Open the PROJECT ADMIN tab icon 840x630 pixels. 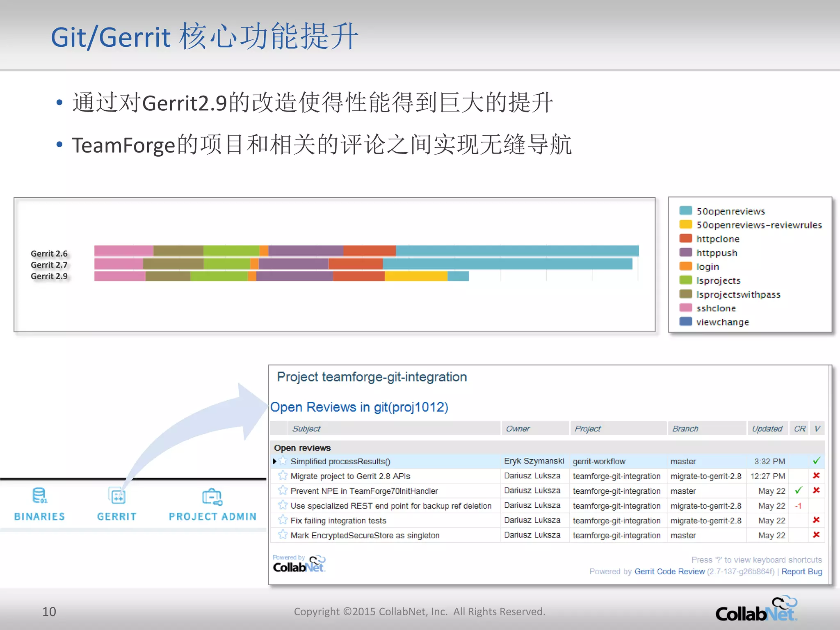click(x=212, y=496)
